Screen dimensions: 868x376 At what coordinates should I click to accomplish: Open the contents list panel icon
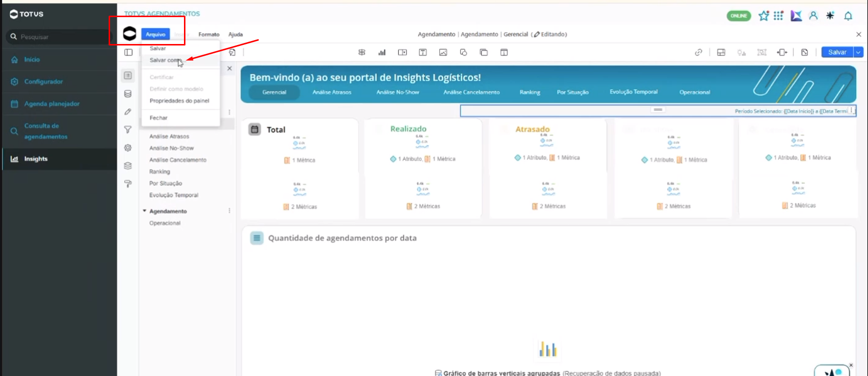pos(128,75)
